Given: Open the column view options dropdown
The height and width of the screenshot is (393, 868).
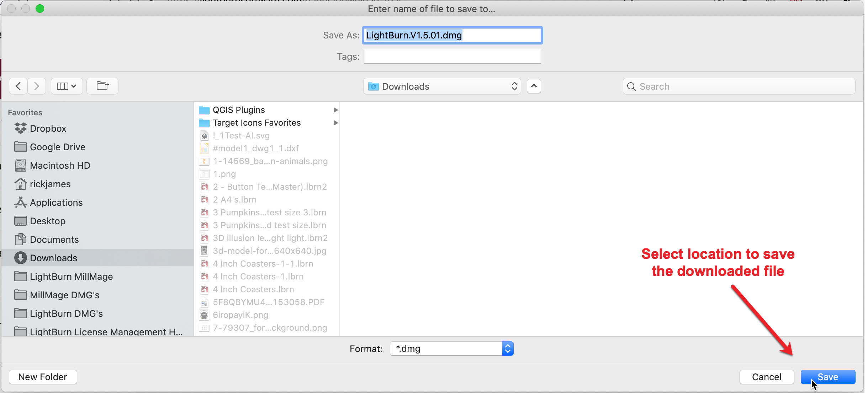Looking at the screenshot, I should 67,86.
